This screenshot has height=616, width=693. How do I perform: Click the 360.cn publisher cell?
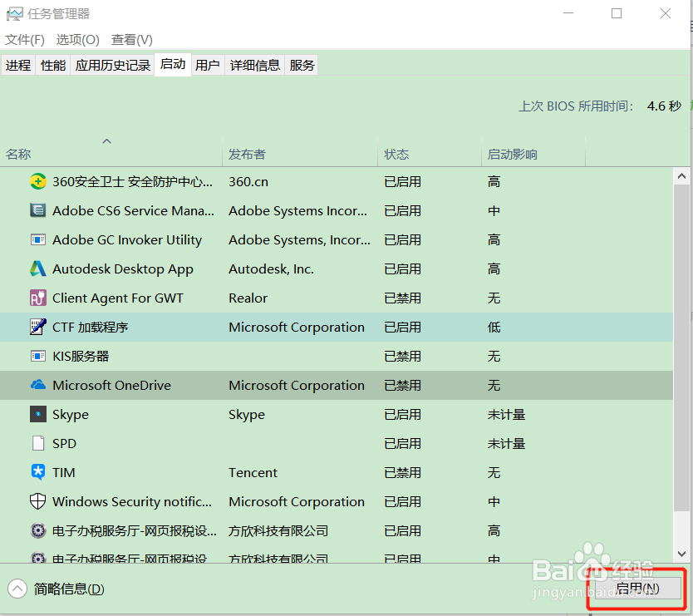(248, 182)
